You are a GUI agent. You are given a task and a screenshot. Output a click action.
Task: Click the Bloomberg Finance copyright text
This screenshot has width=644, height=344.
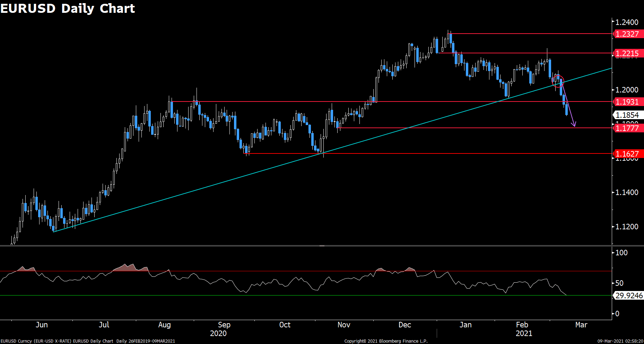tap(386, 341)
